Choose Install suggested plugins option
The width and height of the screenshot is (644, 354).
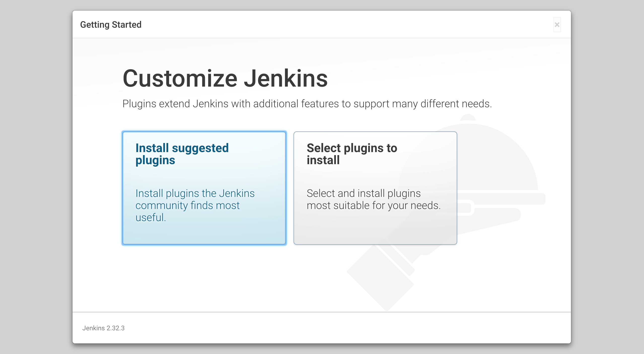[204, 188]
